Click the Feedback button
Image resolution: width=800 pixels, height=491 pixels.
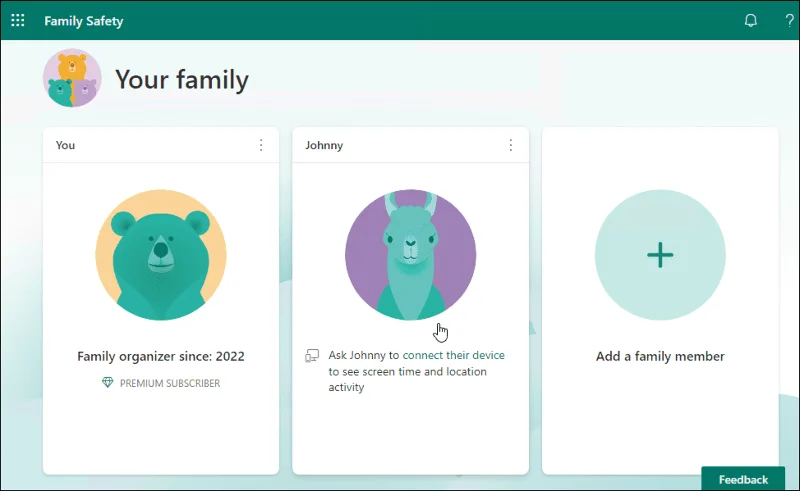point(743,479)
